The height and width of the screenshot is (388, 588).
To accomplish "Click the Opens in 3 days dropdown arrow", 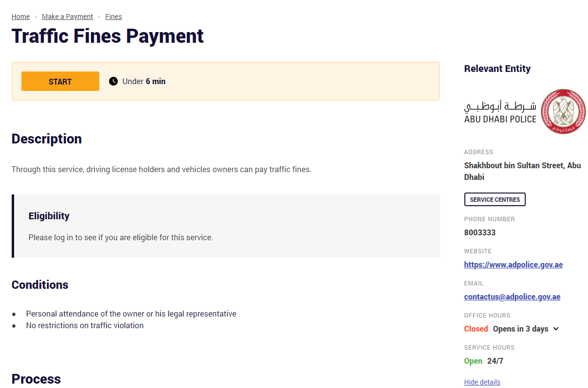I will (556, 329).
